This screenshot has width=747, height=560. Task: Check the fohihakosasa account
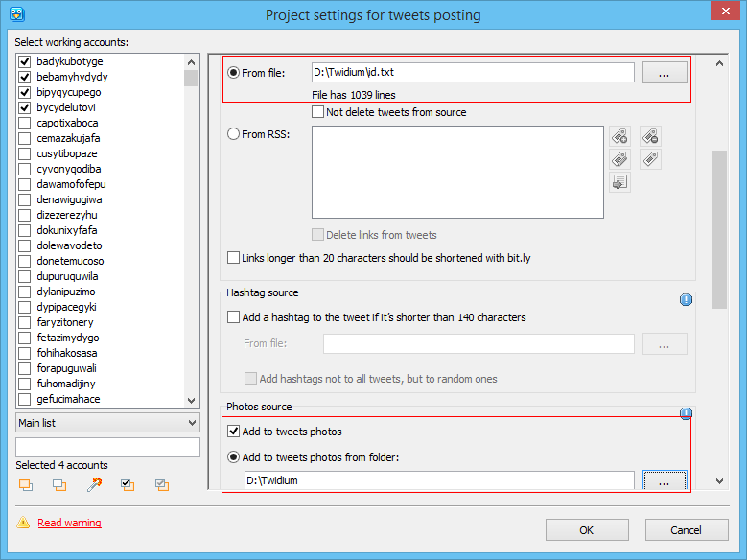[24, 353]
